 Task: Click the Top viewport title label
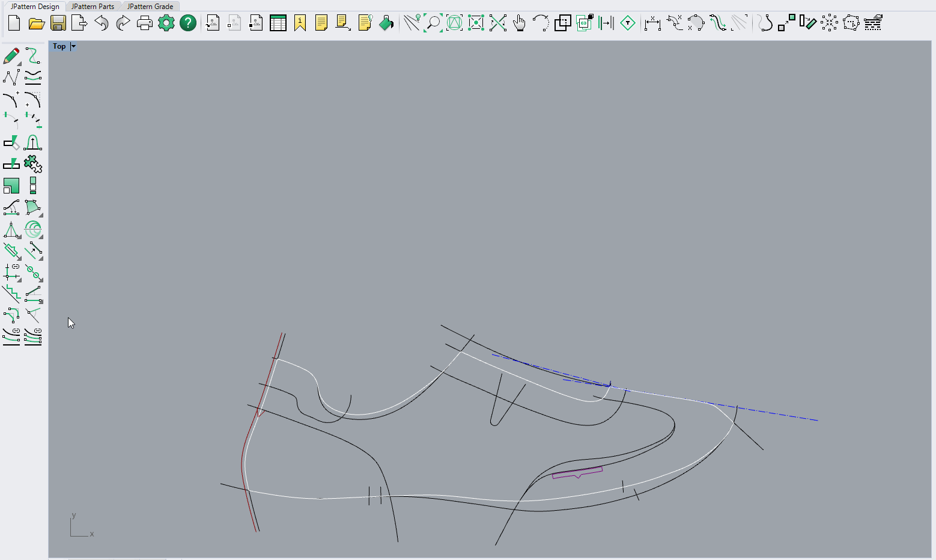(x=59, y=46)
